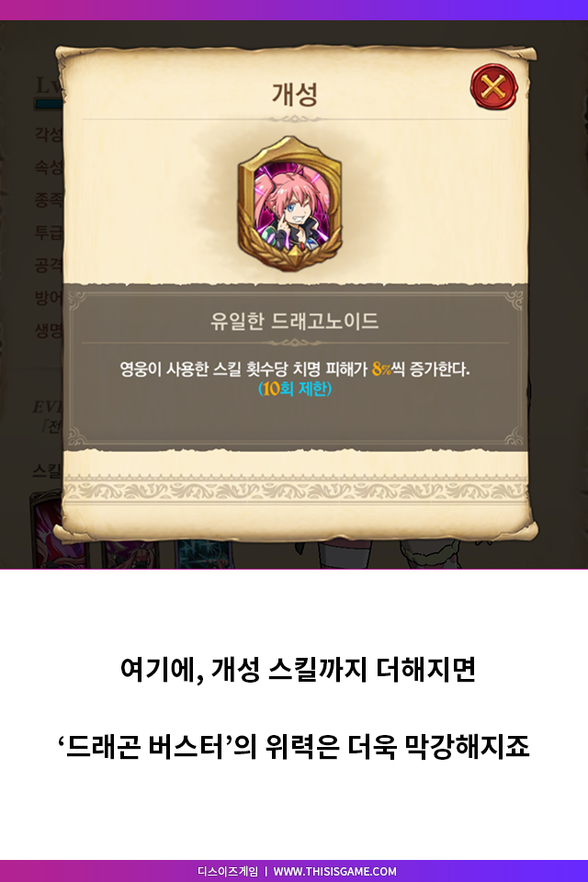Screen dimensions: 588x882
Task: Close the 개성 popup with red X
Action: click(x=492, y=87)
